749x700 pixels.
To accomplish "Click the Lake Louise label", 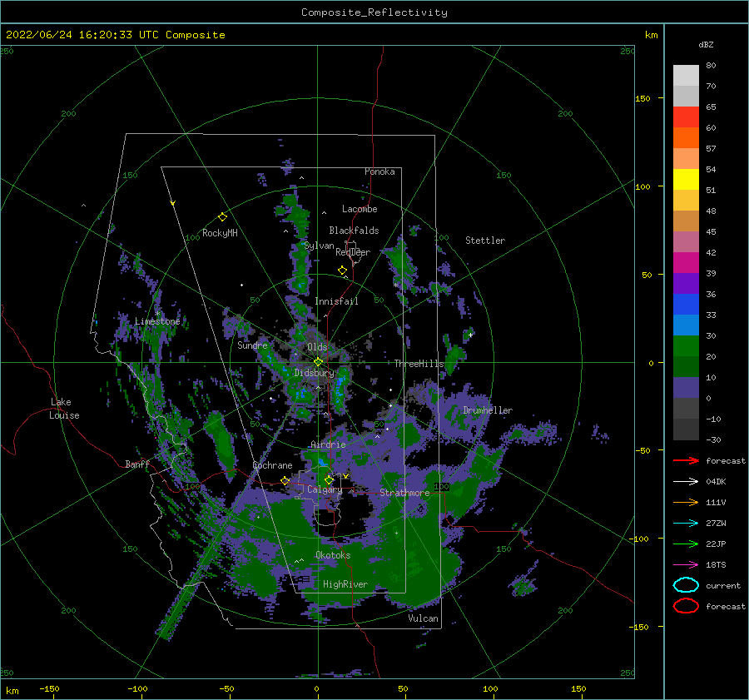I will [x=64, y=409].
